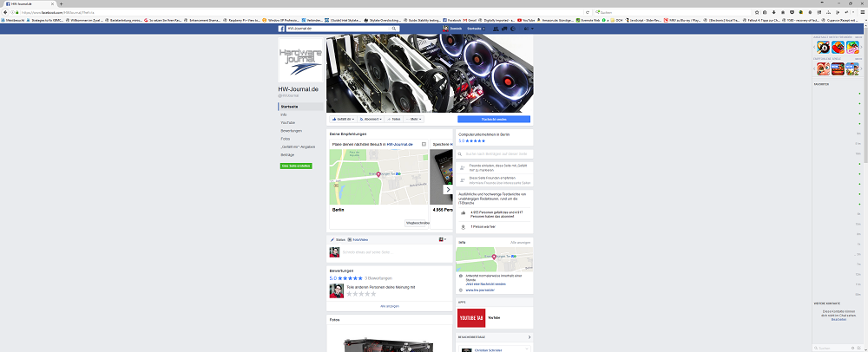
Task: Click the bookmark star icon in Firefox toolbar
Action: coord(756,11)
